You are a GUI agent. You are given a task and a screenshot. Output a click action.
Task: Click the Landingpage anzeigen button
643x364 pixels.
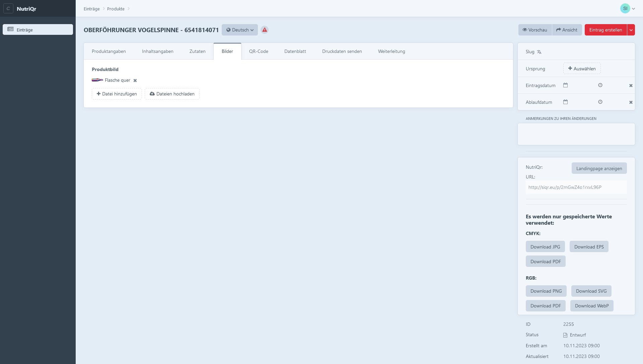pos(599,168)
